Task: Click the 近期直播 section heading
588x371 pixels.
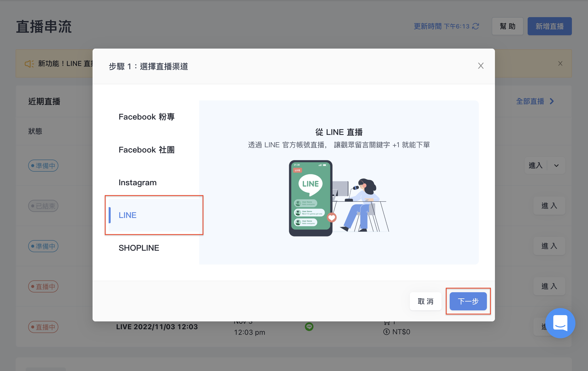Action: (x=44, y=101)
